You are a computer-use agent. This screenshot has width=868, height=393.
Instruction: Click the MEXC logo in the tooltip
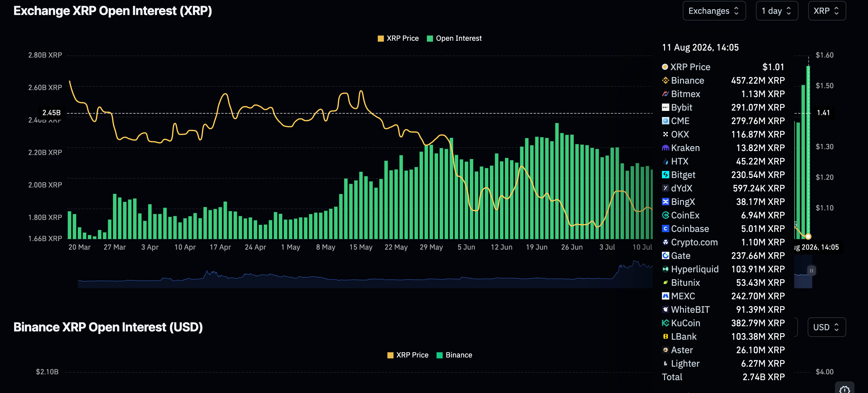coord(665,296)
